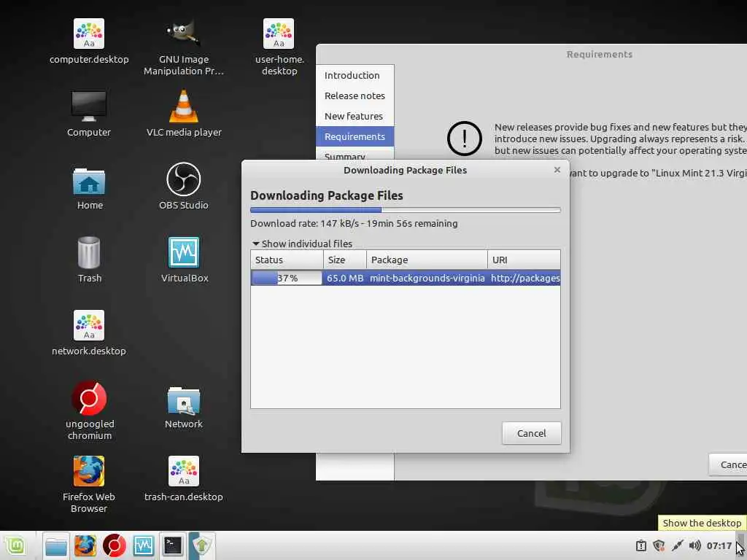
Task: Click the update notifier shield tray icon
Action: [x=659, y=545]
